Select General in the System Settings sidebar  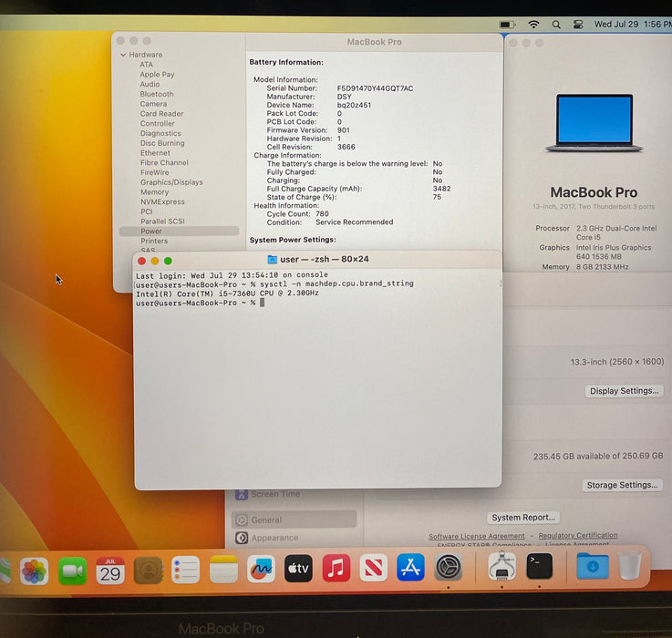point(295,520)
